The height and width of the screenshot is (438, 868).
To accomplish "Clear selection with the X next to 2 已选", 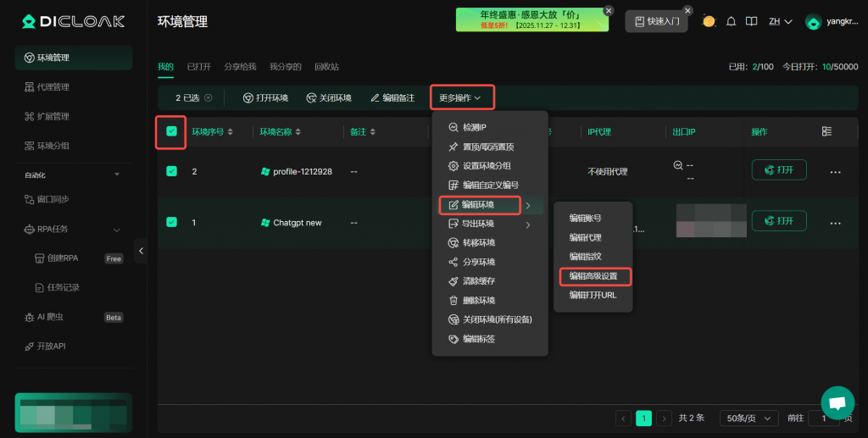I will tap(209, 98).
